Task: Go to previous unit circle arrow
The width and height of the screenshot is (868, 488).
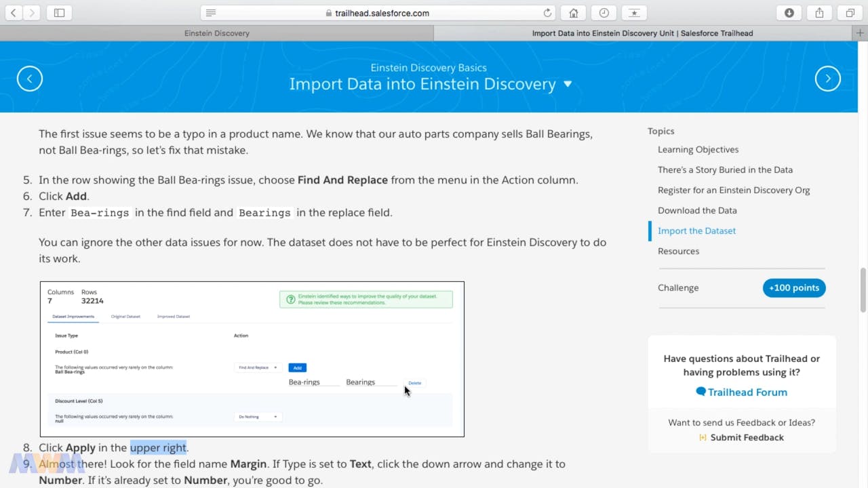Action: click(x=30, y=79)
